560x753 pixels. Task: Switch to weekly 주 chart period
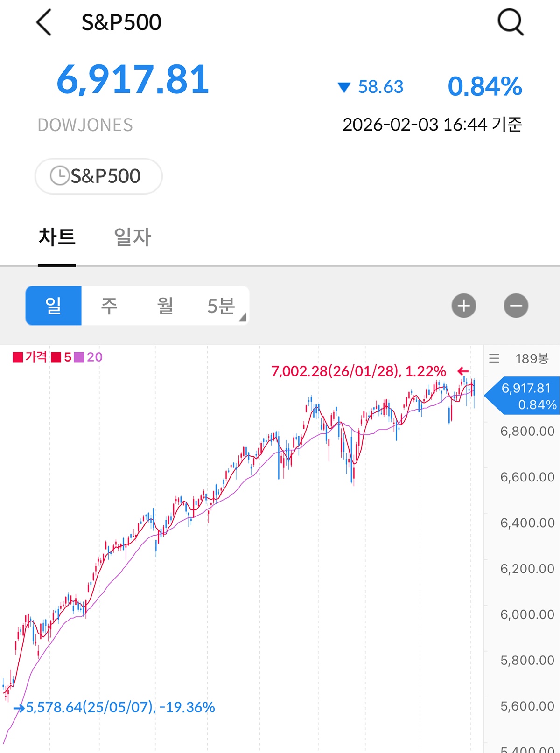click(x=109, y=306)
